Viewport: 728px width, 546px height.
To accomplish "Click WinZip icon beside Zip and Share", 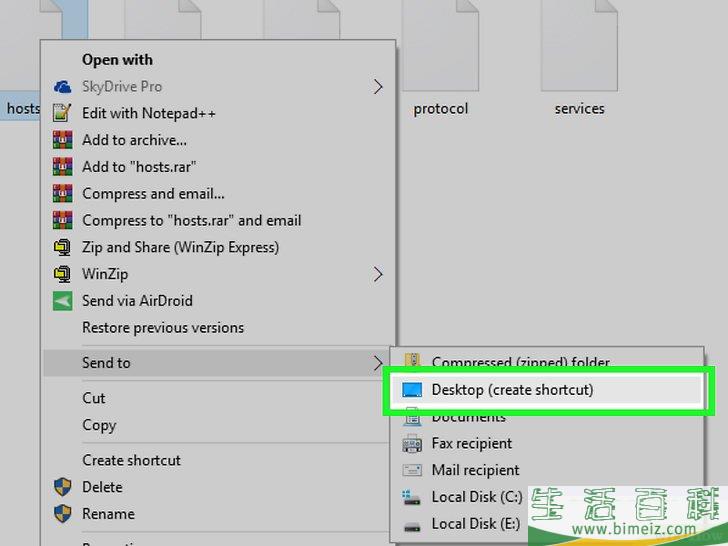I will pos(62,247).
